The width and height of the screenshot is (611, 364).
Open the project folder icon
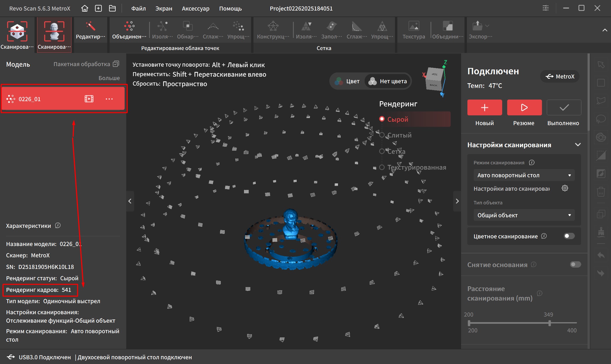point(112,8)
